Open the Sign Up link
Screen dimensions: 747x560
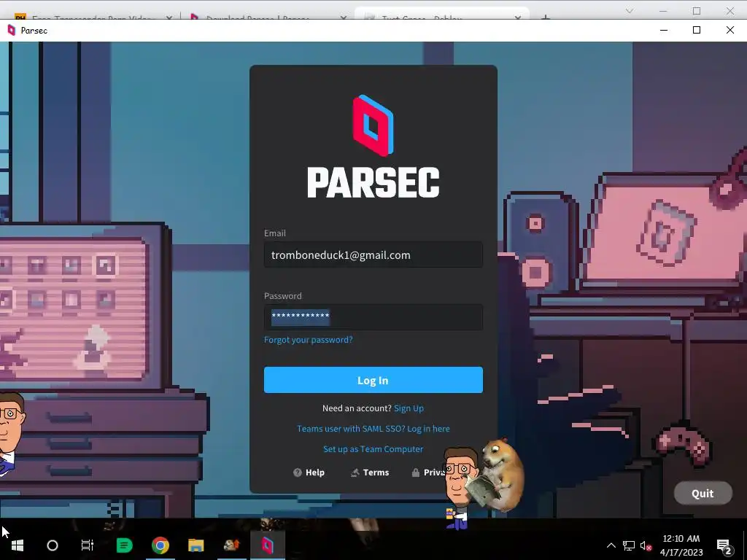pos(409,408)
